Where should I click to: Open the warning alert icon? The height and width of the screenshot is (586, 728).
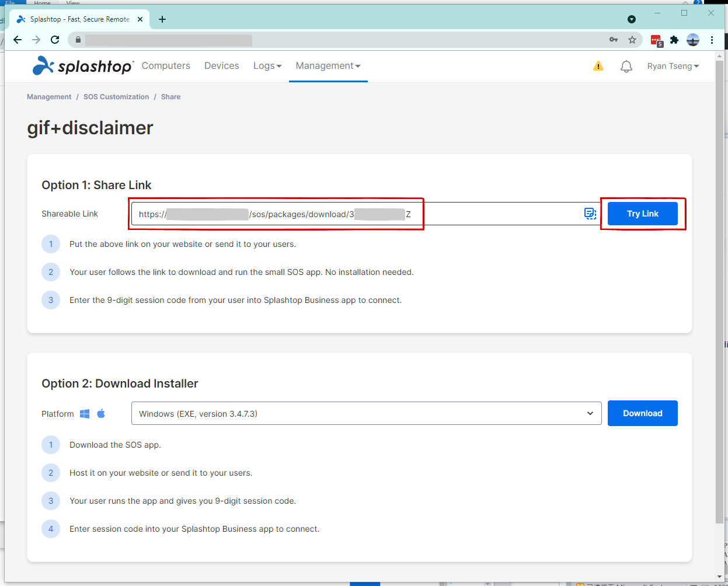tap(598, 66)
